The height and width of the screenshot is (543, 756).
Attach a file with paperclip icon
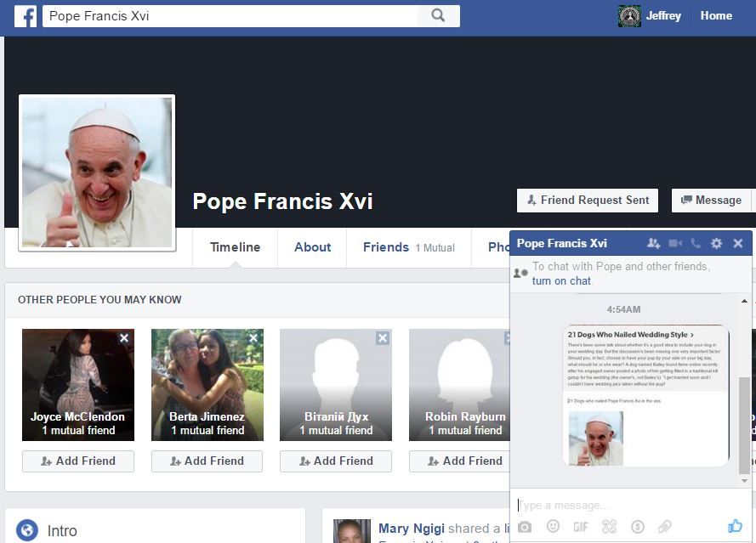[665, 527]
